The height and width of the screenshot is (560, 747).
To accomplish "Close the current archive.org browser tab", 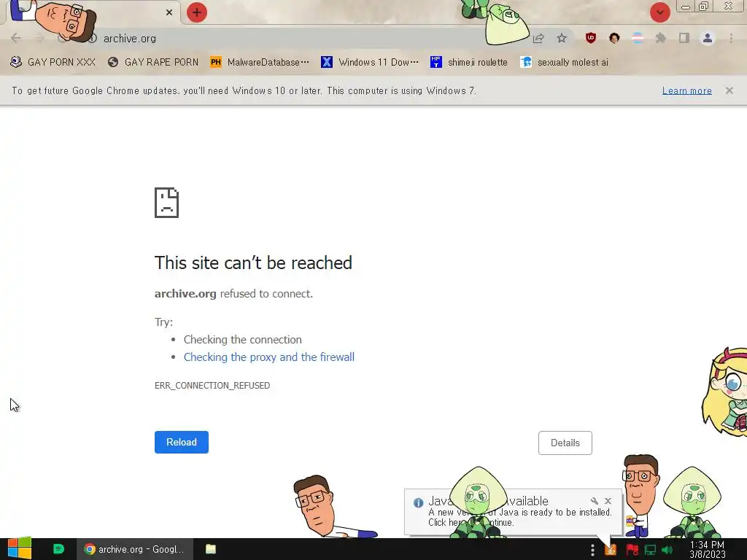I will (169, 12).
